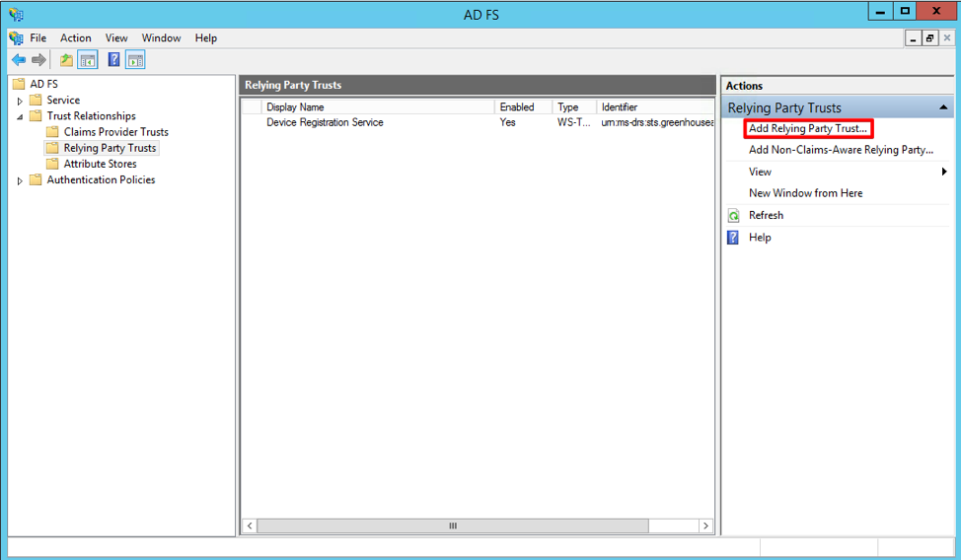Click the blue Help toolbar icon

114,60
